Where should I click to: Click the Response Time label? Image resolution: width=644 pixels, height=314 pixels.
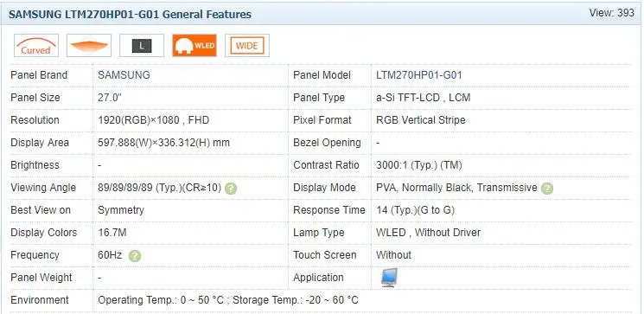[329, 210]
